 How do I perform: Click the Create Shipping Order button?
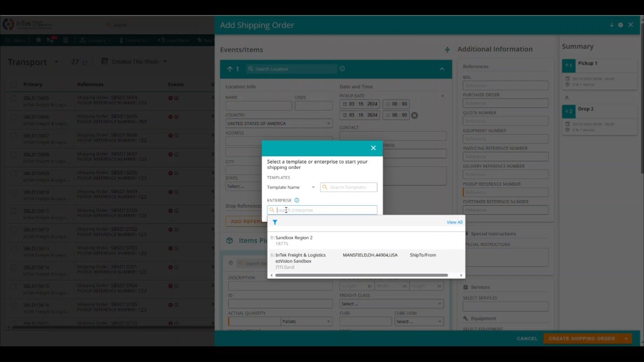582,339
